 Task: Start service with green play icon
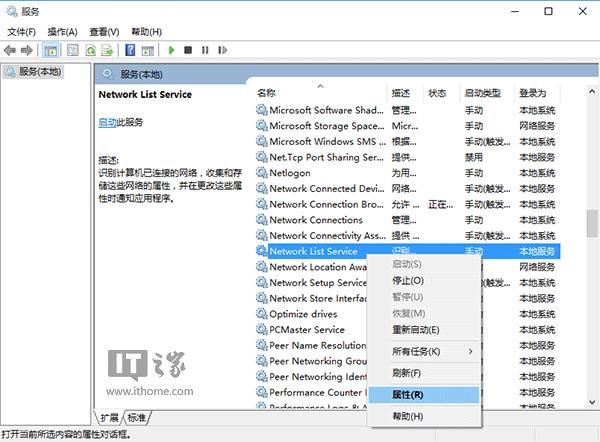point(171,50)
